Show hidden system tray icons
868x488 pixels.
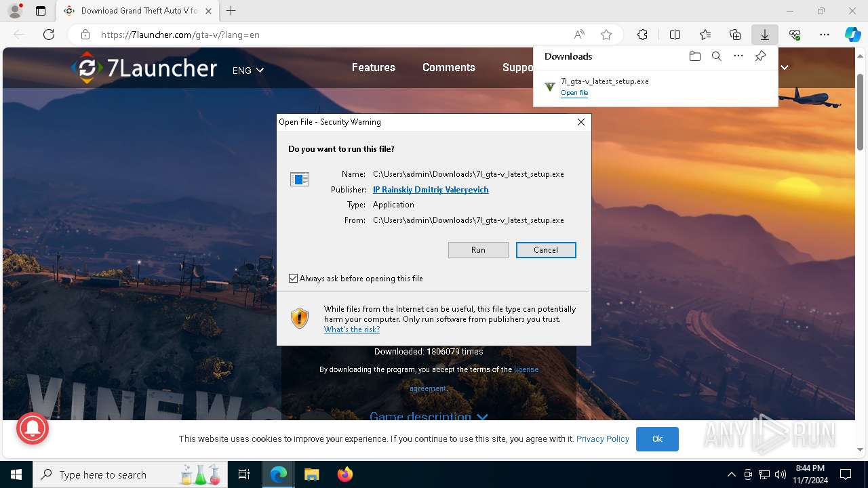point(731,474)
